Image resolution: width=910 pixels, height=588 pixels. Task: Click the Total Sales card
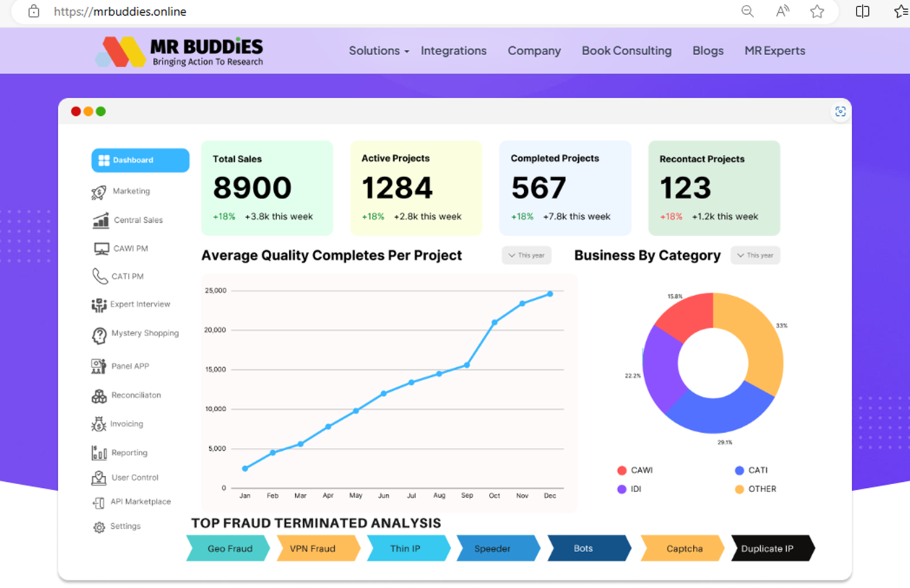[267, 188]
